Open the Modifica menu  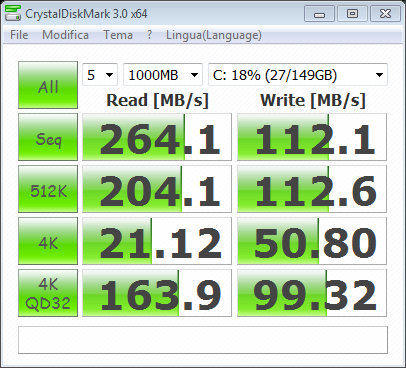point(65,35)
